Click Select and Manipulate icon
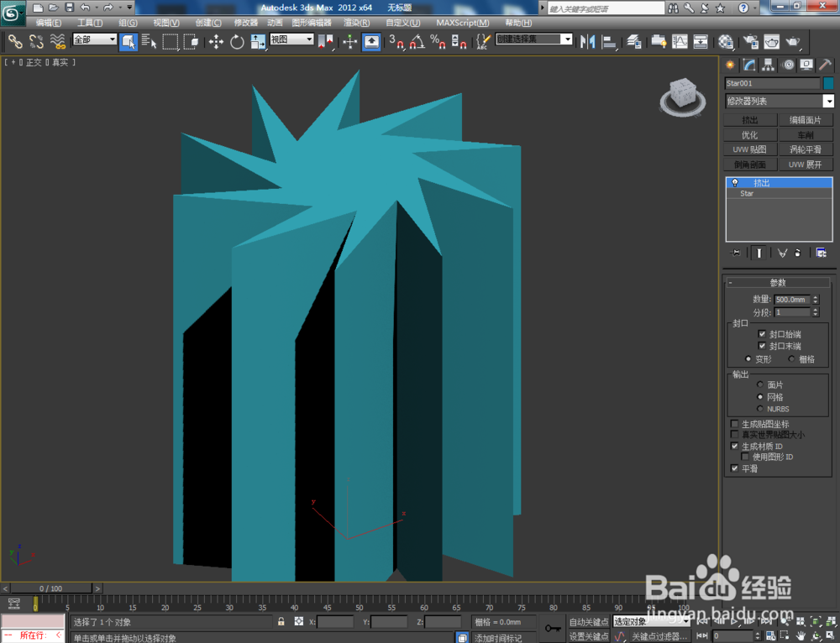This screenshot has height=643, width=840. (x=349, y=42)
